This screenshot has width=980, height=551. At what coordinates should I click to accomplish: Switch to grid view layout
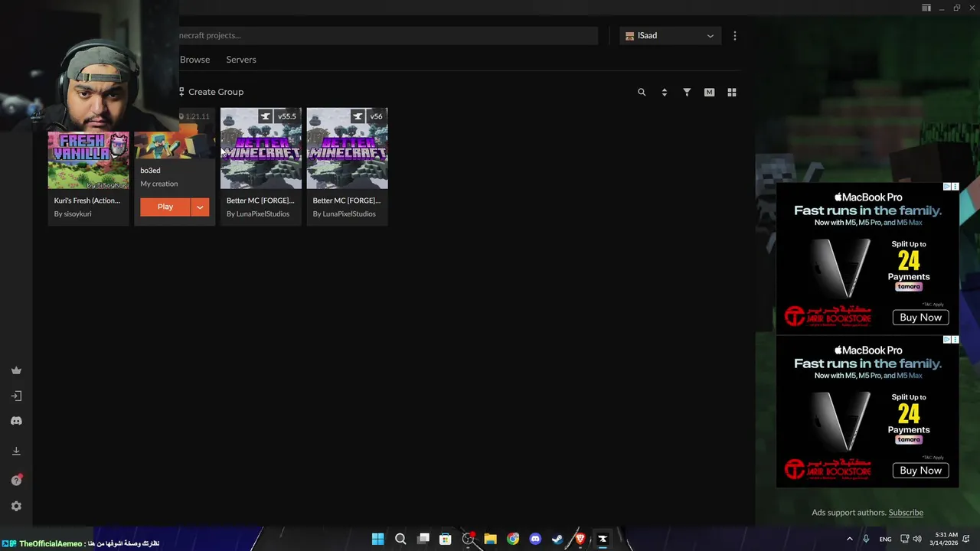(x=732, y=92)
